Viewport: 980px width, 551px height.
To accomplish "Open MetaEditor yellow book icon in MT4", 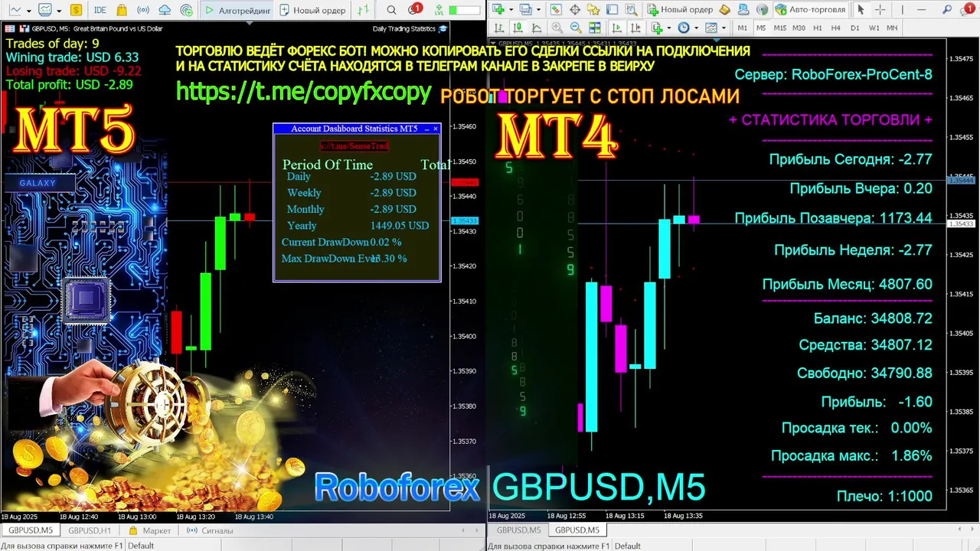I will (x=724, y=9).
